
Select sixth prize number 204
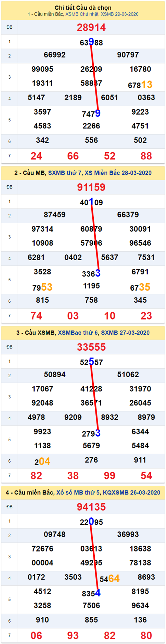click(x=43, y=461)
